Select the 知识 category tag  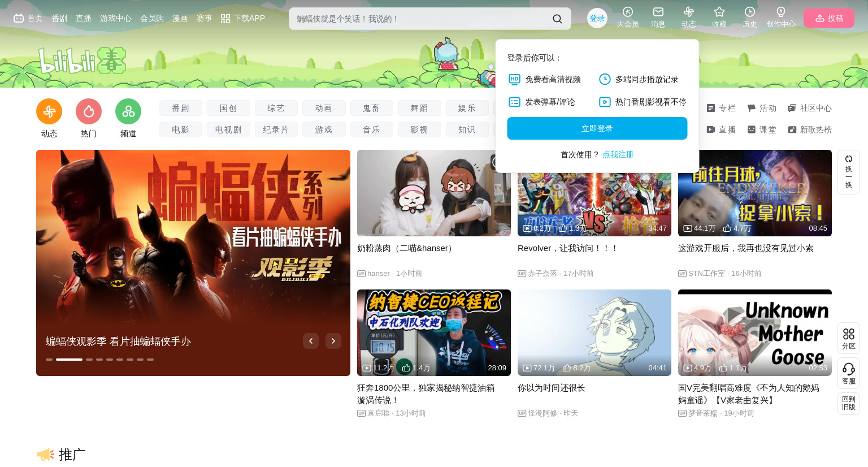click(x=467, y=129)
